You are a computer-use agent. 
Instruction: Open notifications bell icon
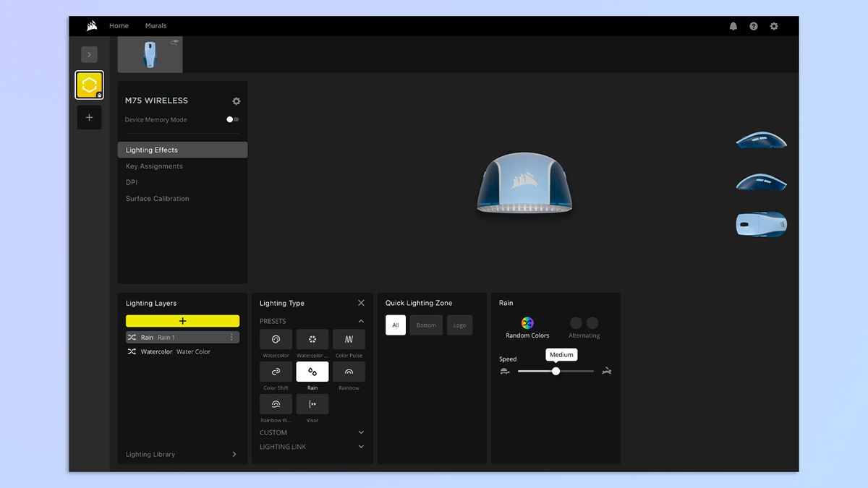click(x=733, y=26)
